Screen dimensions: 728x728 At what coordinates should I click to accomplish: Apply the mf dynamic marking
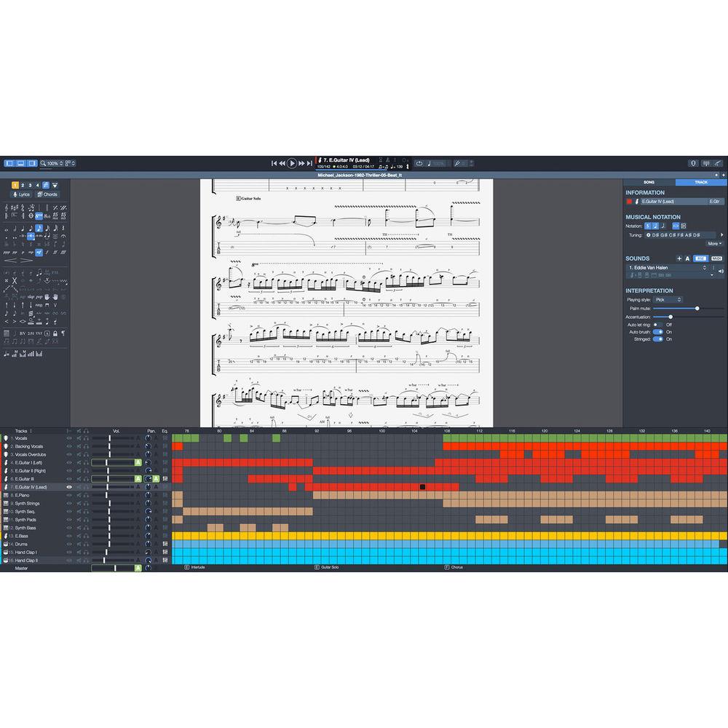coord(39,252)
